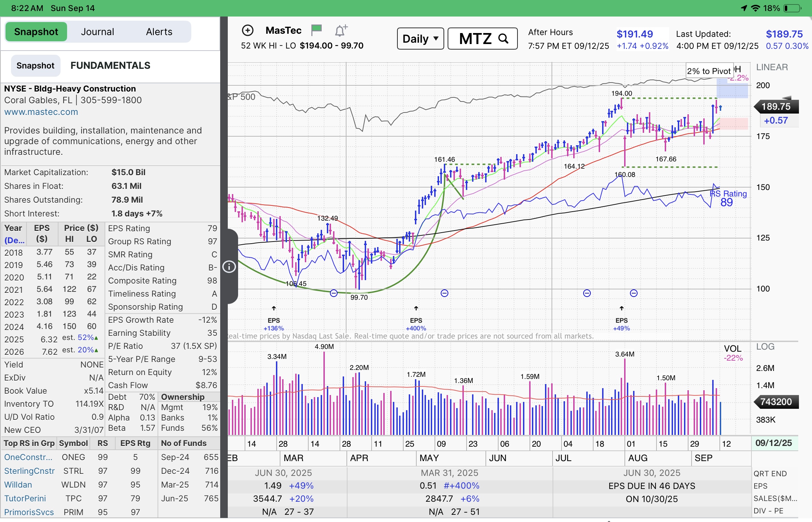Click the circled marker below 99.70 low

333,293
